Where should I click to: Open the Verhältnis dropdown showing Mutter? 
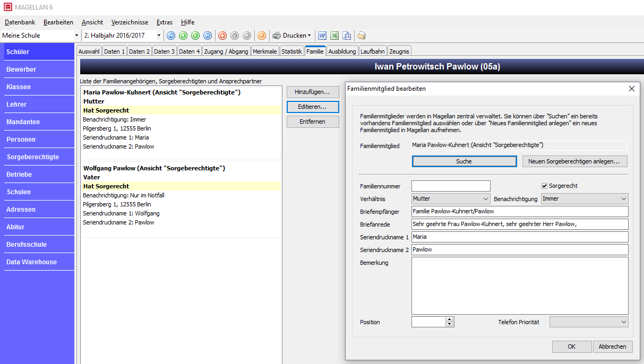(x=451, y=198)
